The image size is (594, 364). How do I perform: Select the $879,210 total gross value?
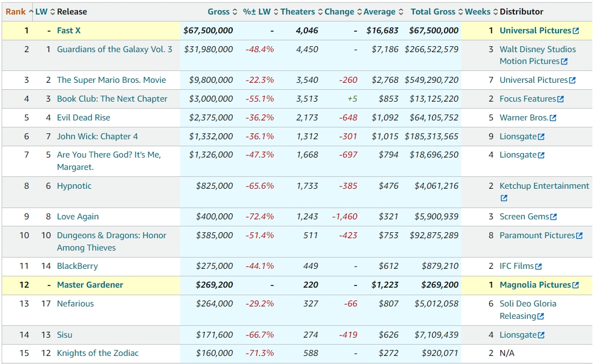click(440, 266)
